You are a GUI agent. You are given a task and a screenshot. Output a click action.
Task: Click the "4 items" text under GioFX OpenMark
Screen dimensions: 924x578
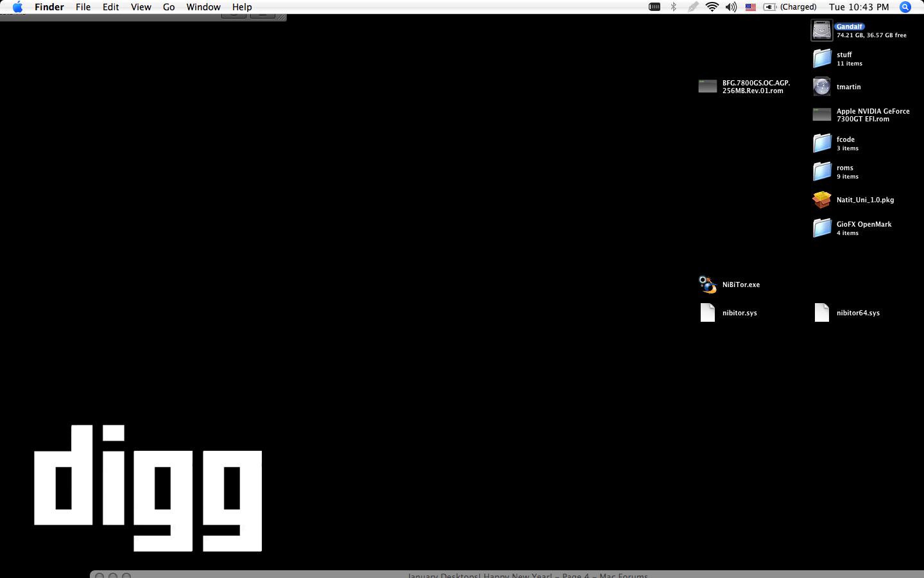[x=848, y=233]
